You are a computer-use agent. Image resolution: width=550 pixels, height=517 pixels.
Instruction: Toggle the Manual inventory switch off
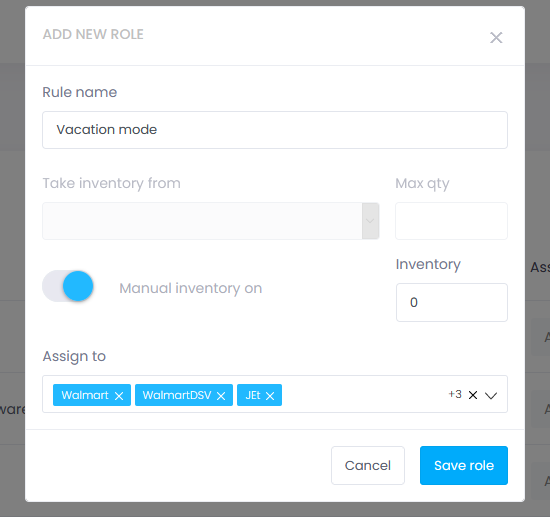click(x=68, y=286)
